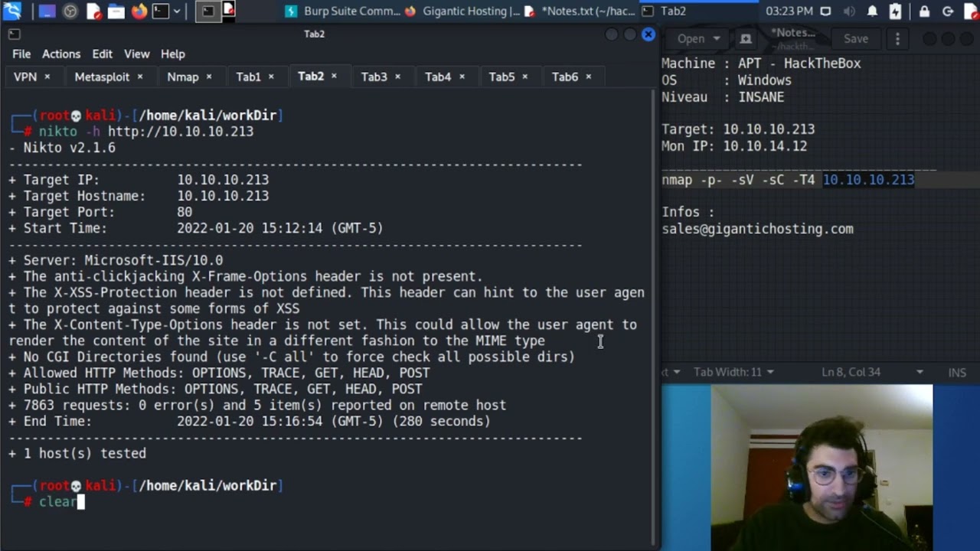Open the file manager from the panel
The image size is (980, 551).
pyautogui.click(x=116, y=11)
